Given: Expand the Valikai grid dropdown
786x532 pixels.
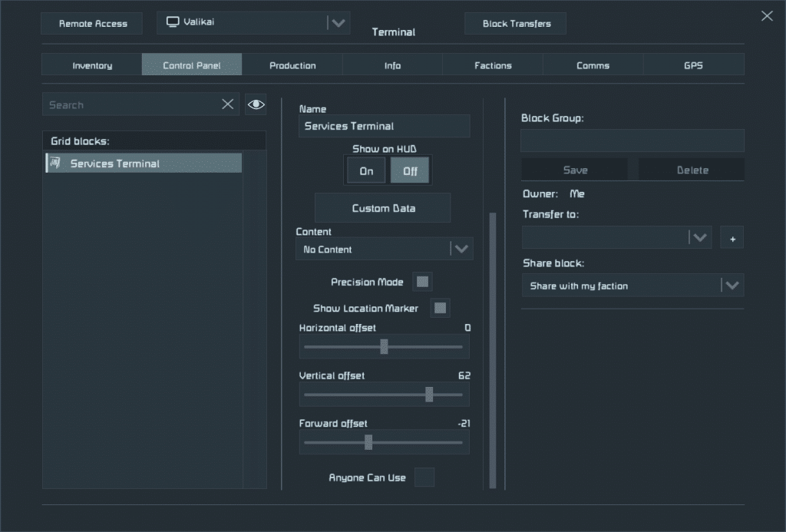Looking at the screenshot, I should point(337,23).
